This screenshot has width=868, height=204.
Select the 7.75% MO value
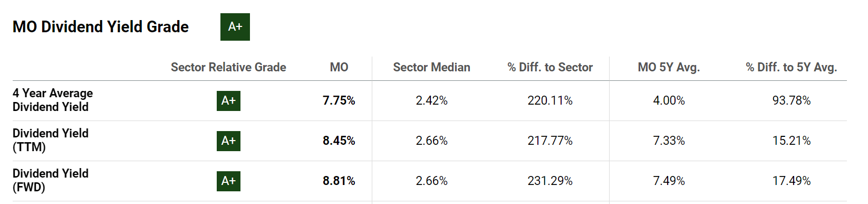click(x=339, y=100)
